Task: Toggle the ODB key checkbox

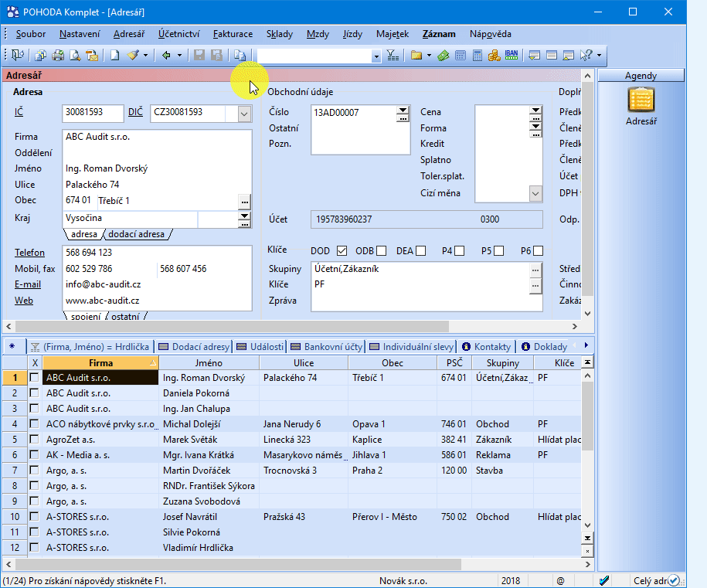Action: pos(382,250)
